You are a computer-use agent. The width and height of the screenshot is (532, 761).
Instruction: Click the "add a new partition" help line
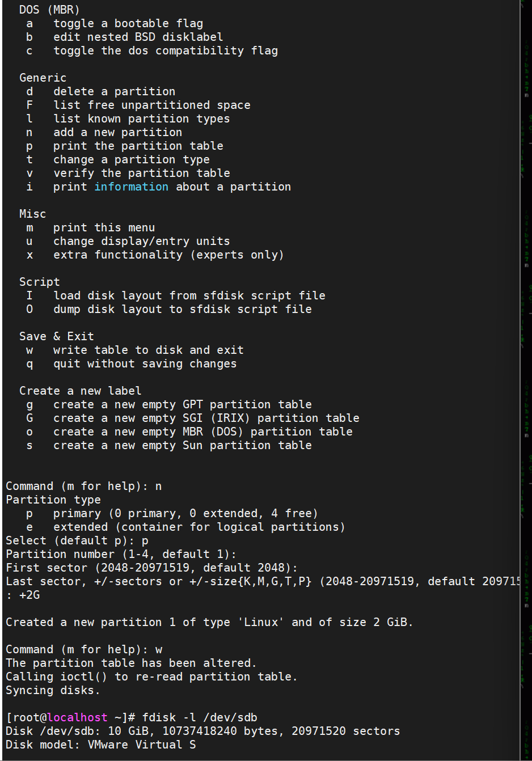(117, 132)
